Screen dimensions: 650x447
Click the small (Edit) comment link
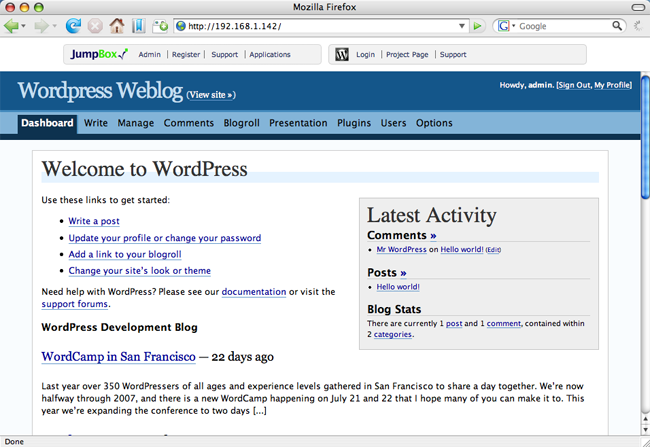pos(493,250)
